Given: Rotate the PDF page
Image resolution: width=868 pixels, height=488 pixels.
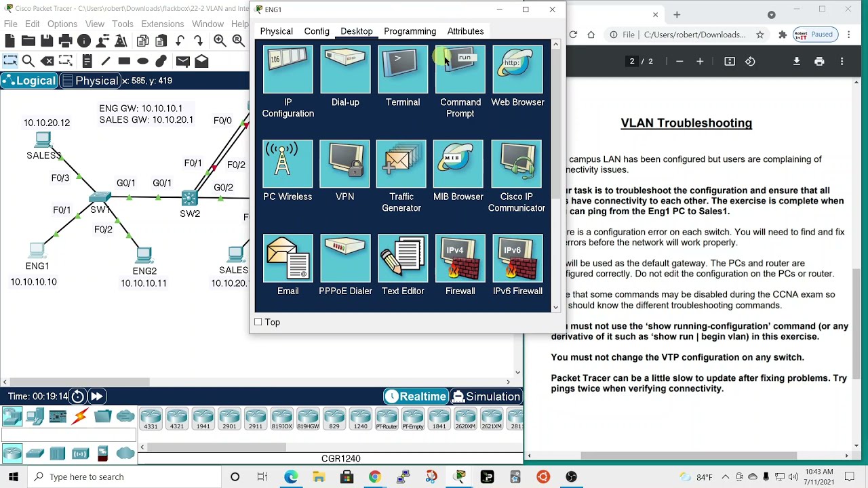Looking at the screenshot, I should point(750,61).
